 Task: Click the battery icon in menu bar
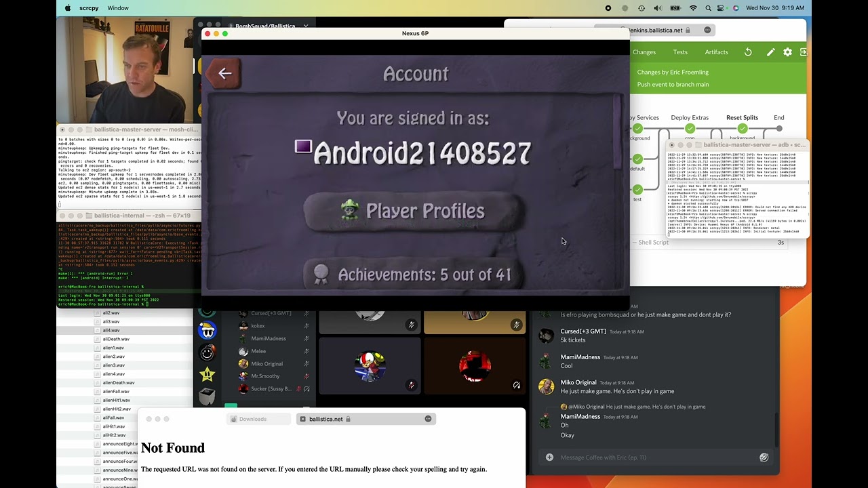[675, 8]
